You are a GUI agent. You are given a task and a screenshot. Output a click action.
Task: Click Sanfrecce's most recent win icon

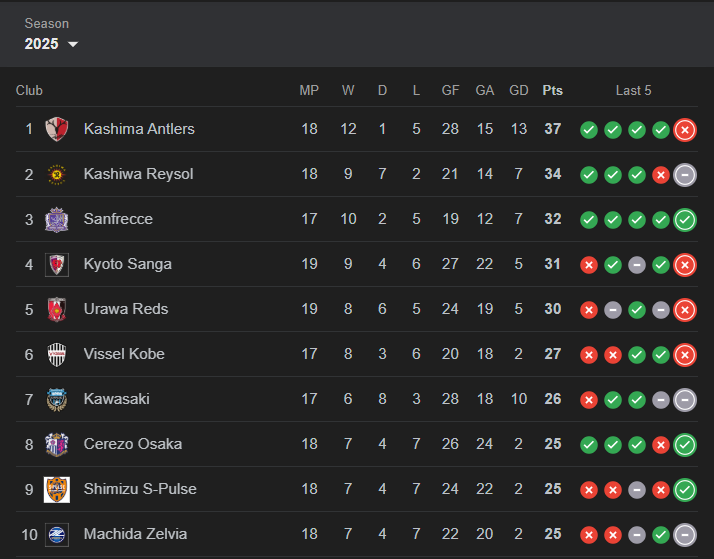pos(685,220)
